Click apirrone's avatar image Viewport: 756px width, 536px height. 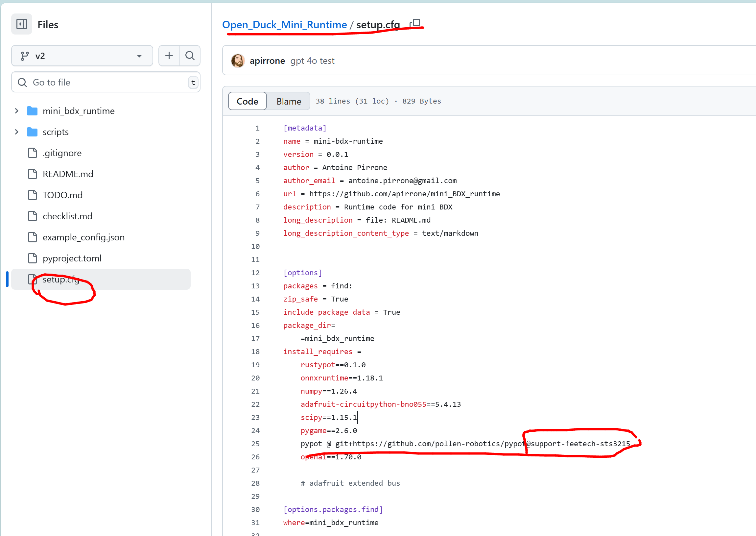click(238, 61)
